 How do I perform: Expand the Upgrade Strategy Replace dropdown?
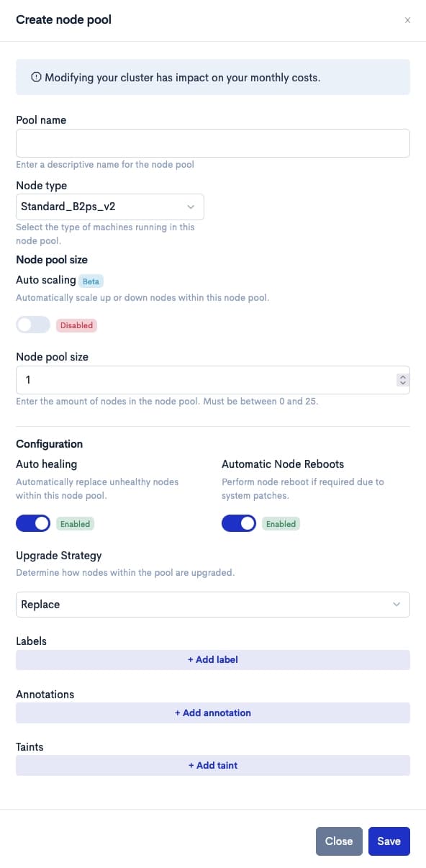coord(213,605)
